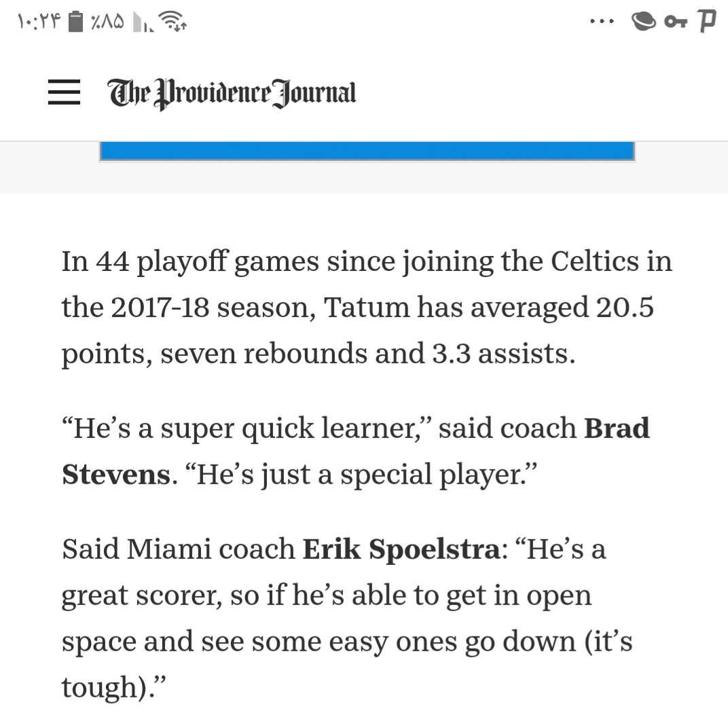Tap the Wi-Fi signal icon

click(x=172, y=21)
